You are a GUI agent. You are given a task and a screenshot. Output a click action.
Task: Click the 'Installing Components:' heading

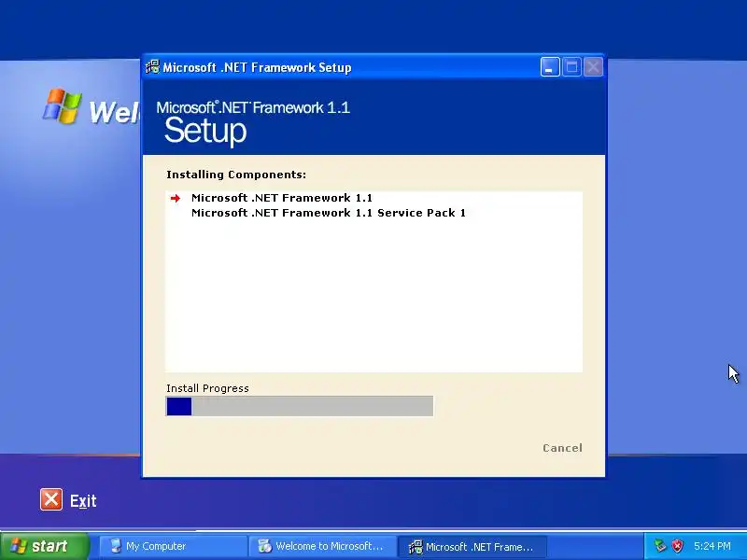(x=236, y=175)
